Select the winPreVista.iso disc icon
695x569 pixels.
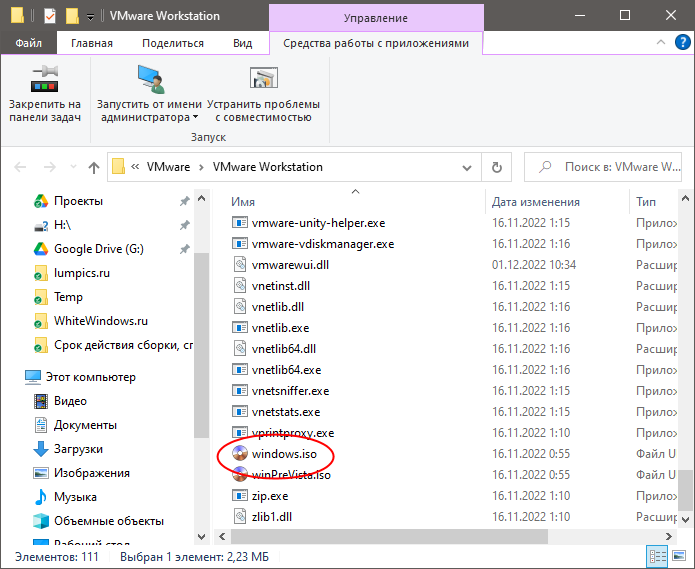pos(240,475)
